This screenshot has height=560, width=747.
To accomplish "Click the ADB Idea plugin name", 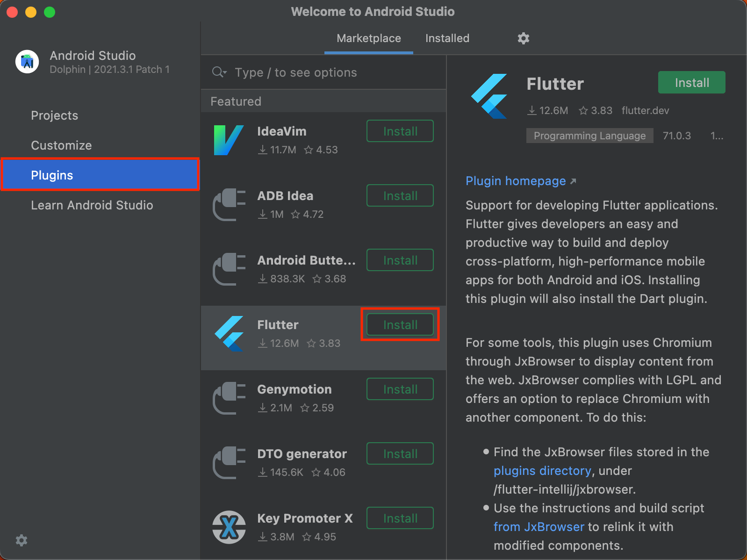I will [x=285, y=196].
